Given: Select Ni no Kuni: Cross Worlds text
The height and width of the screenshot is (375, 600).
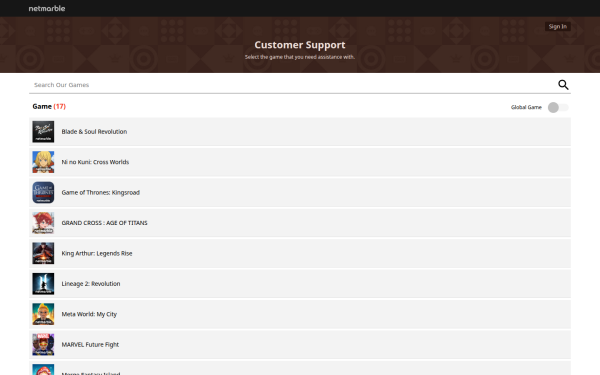Looking at the screenshot, I should (95, 162).
